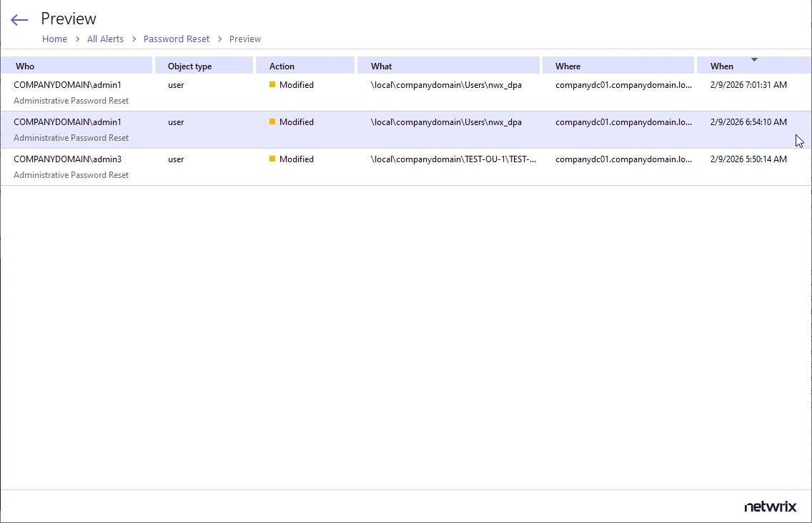812x523 pixels.
Task: Toggle sort direction on the When column
Action: (x=722, y=66)
